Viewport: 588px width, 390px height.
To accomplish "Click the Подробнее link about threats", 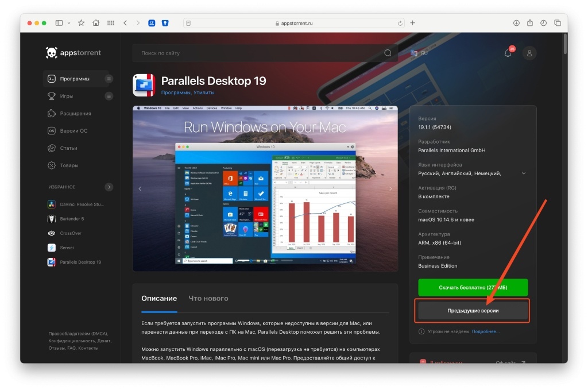I will pyautogui.click(x=485, y=331).
